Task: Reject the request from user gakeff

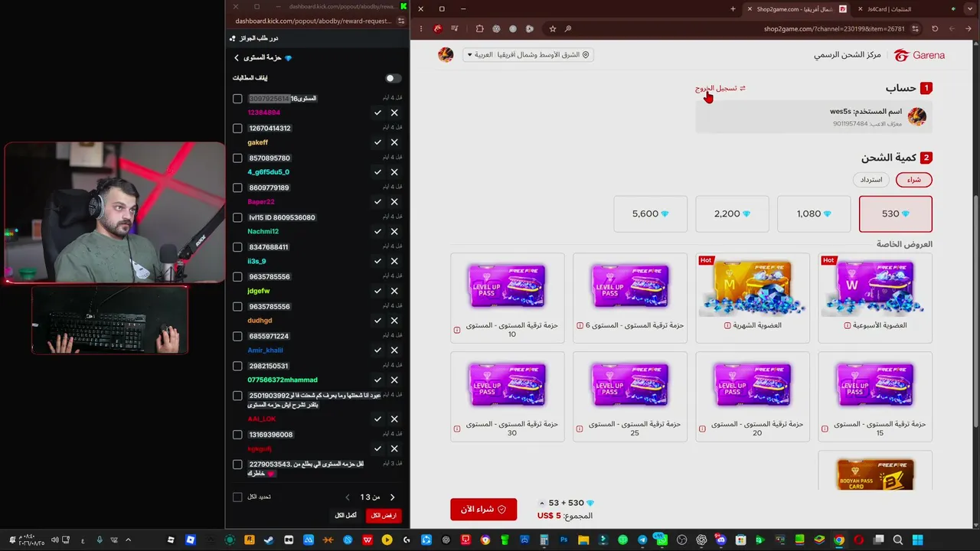Action: [x=394, y=142]
